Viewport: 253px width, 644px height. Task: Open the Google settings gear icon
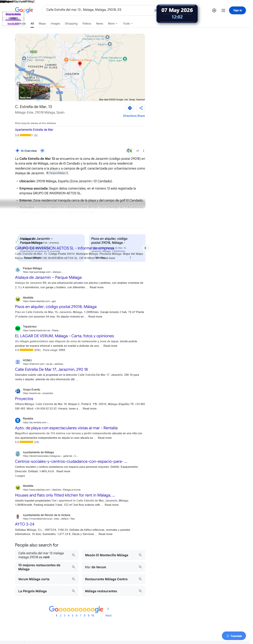pyautogui.click(x=214, y=10)
